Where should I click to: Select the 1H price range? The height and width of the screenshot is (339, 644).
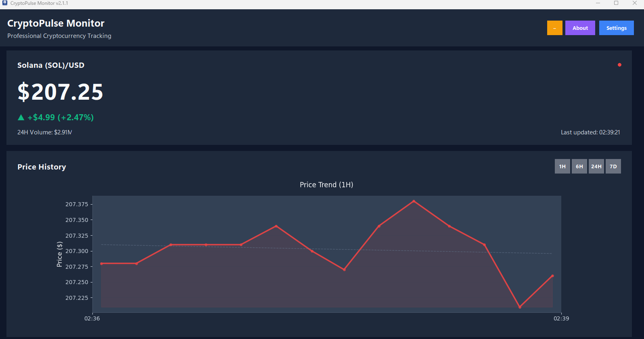click(562, 166)
